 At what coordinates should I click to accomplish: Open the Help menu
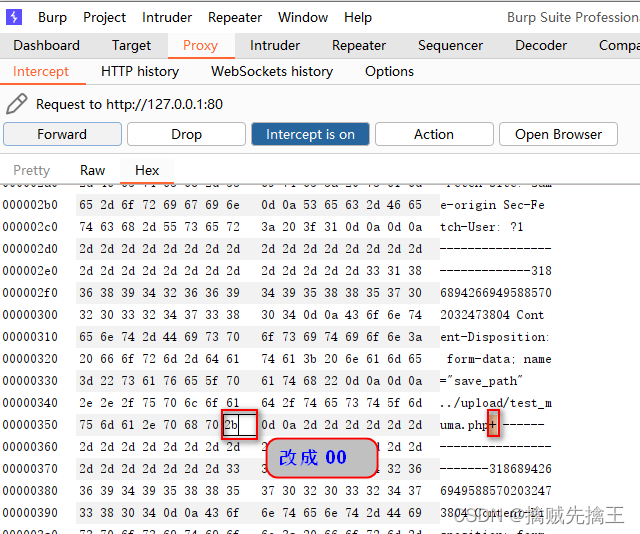[358, 18]
